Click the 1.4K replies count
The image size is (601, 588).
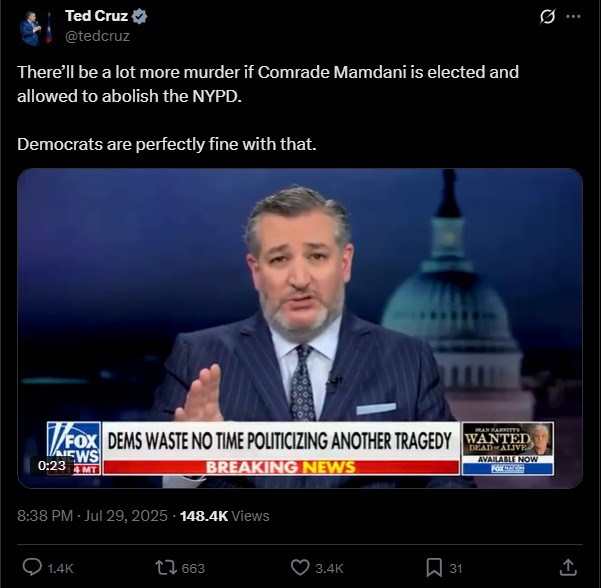pyautogui.click(x=60, y=568)
